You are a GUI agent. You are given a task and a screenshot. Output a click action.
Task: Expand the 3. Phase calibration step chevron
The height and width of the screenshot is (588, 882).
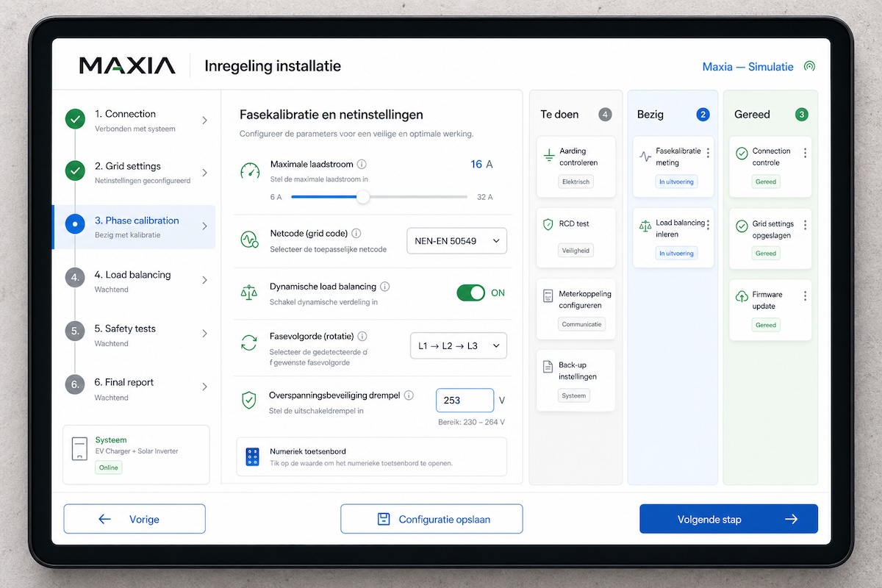pyautogui.click(x=204, y=226)
